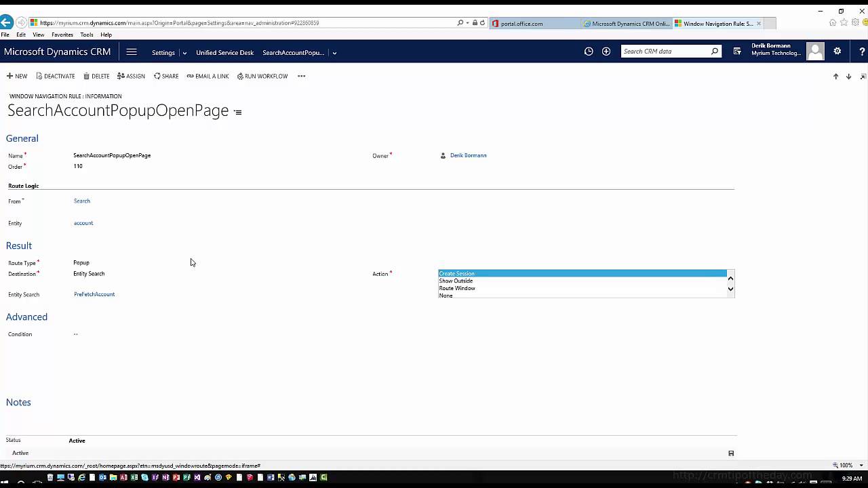Pop out the record form window
This screenshot has height=488, width=868.
pos(863,77)
